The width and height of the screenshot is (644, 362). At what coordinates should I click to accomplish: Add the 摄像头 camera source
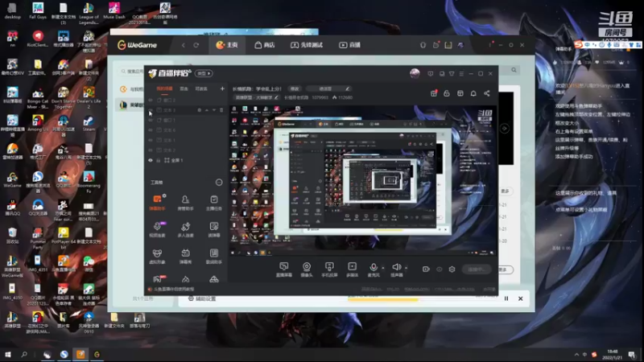[307, 269]
